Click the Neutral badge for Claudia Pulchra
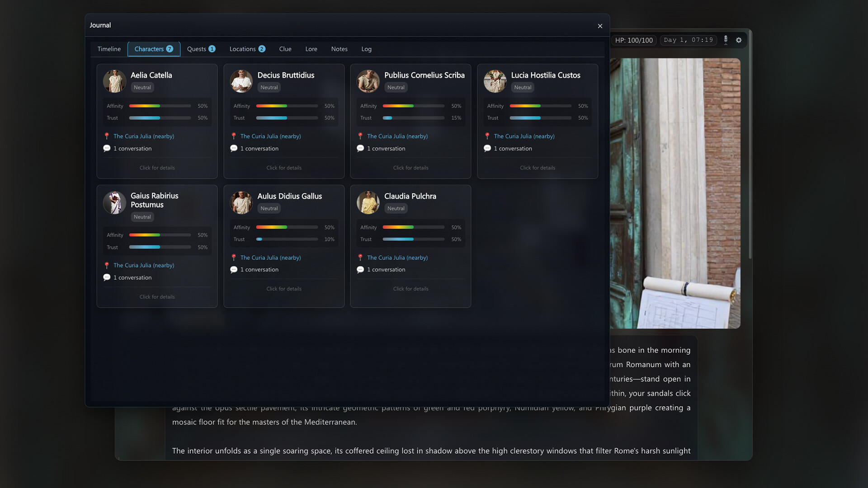Screen dimensions: 868x488 click(x=396, y=208)
